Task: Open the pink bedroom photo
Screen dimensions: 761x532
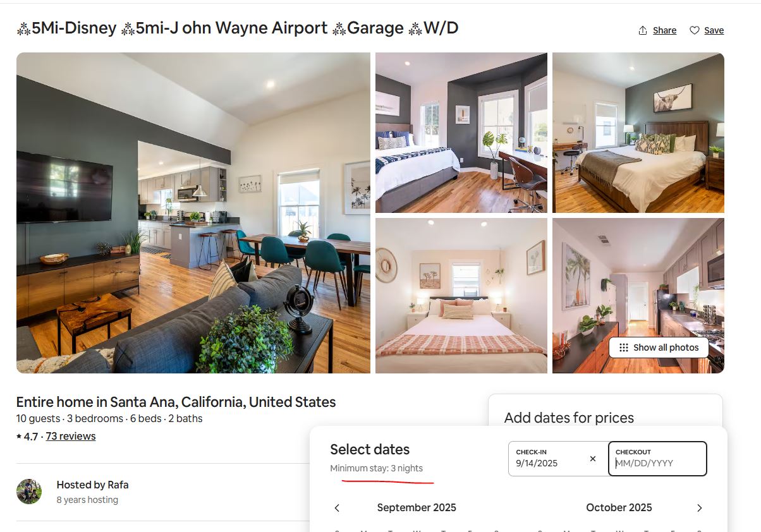Action: pos(461,296)
